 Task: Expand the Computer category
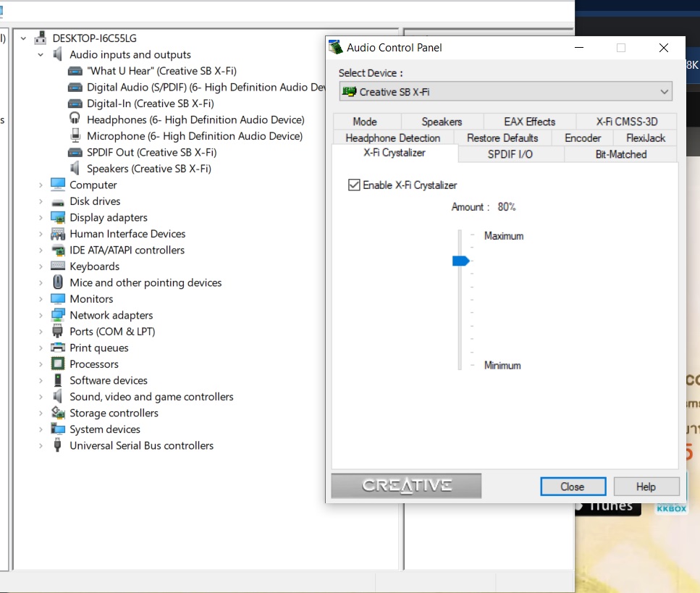tap(41, 185)
